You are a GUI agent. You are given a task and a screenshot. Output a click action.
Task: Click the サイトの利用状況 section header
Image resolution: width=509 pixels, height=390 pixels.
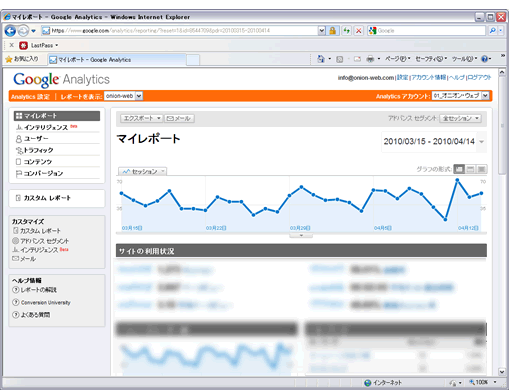(x=301, y=251)
